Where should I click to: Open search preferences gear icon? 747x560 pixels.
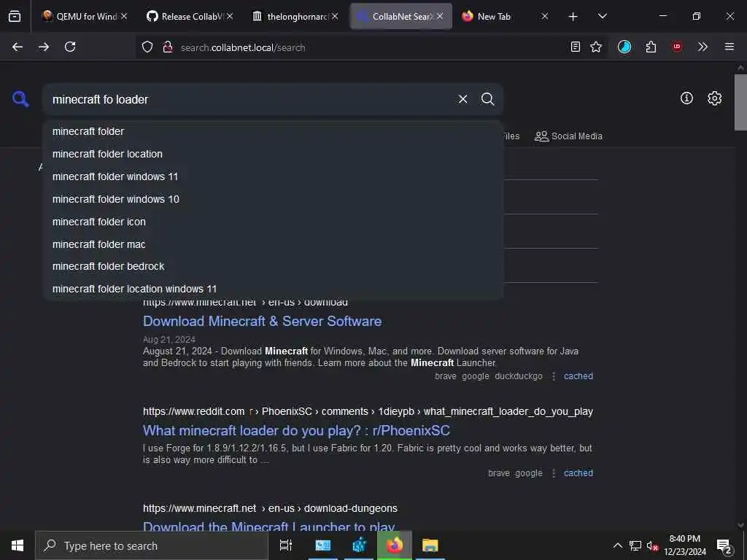click(x=714, y=98)
